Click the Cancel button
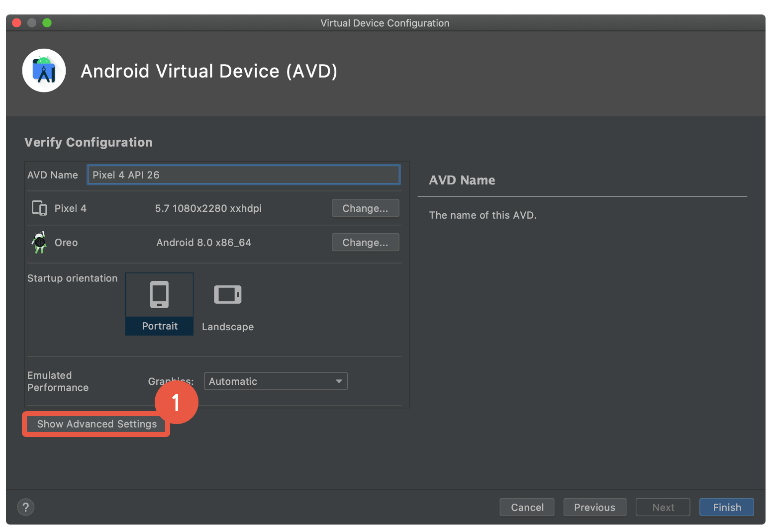 [x=527, y=507]
